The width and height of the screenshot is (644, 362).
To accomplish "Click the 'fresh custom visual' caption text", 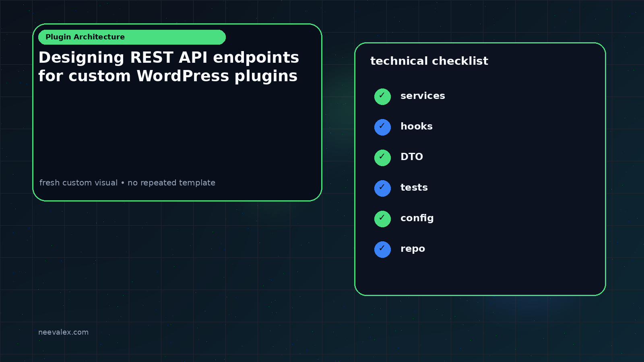I will click(78, 183).
